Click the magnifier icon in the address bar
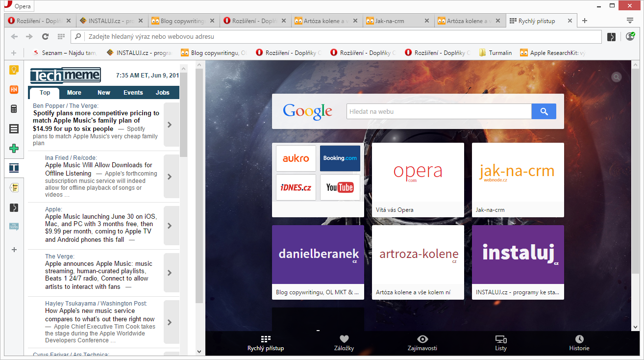Screen dimensions: 644x360 point(78,37)
